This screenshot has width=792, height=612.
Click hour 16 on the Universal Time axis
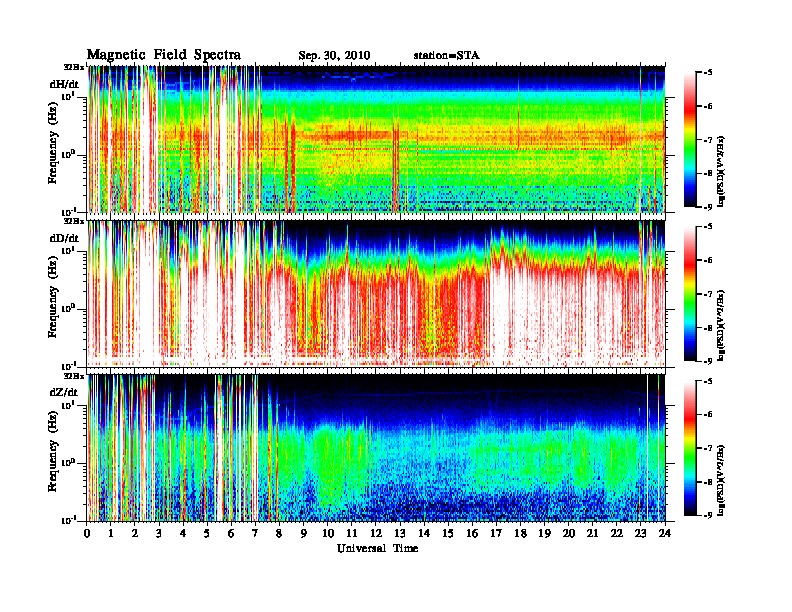pyautogui.click(x=472, y=534)
